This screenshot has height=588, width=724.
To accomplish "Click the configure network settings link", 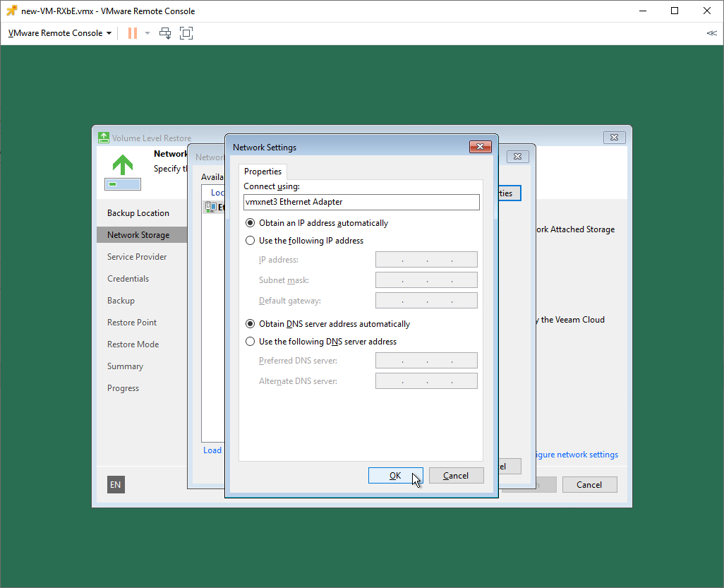I will click(577, 455).
